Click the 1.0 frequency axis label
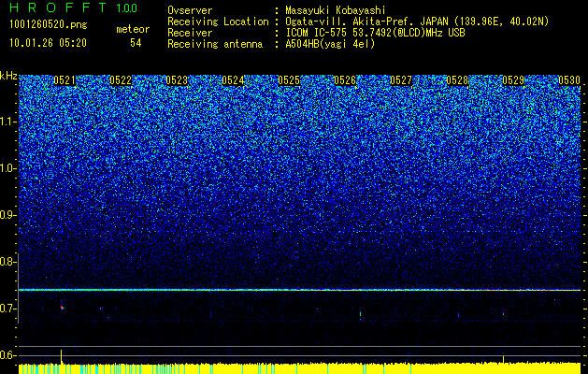The width and height of the screenshot is (588, 374). (x=7, y=169)
